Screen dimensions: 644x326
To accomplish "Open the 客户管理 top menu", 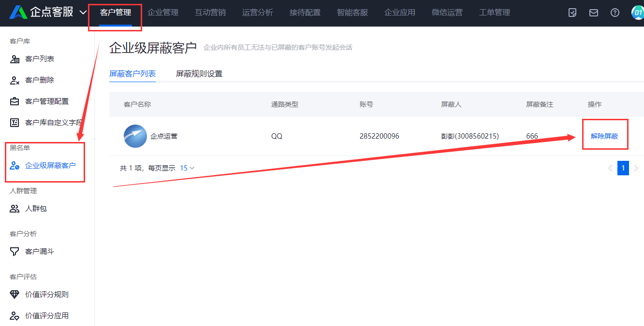I will pyautogui.click(x=116, y=13).
